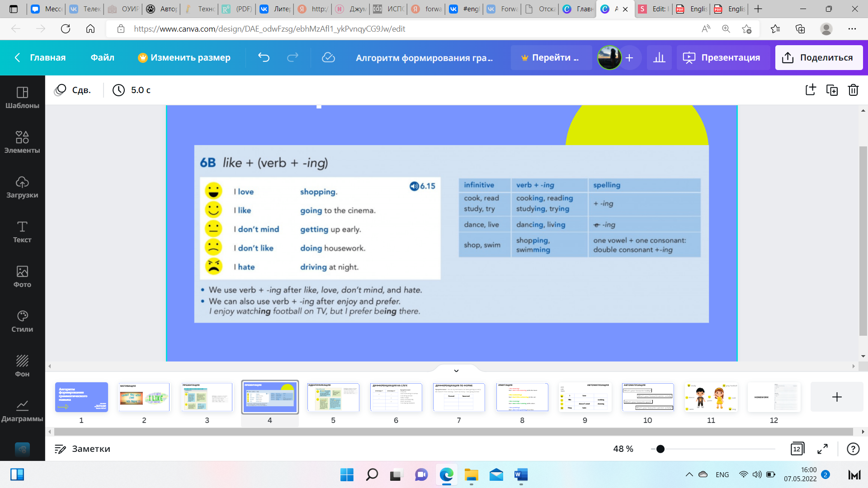Screen dimensions: 868x488
Task: Toggle grid view with 12 pages icon
Action: pos(797,449)
